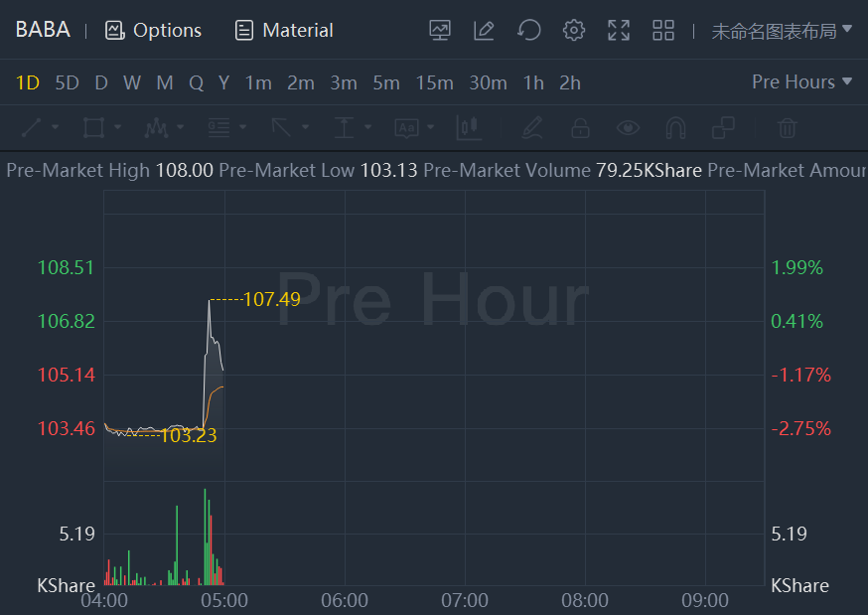The height and width of the screenshot is (615, 868).
Task: Click the 107.49 high price marker
Action: coord(271,299)
